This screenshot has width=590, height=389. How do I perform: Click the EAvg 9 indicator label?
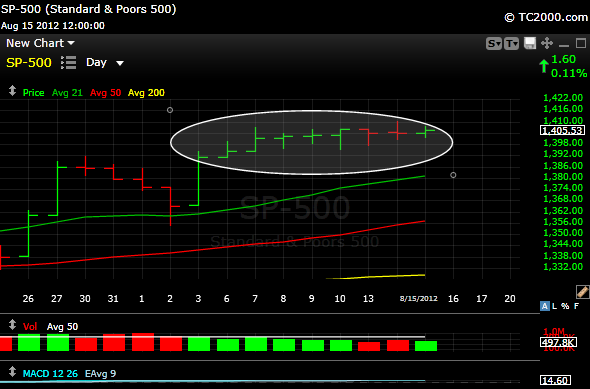click(100, 374)
